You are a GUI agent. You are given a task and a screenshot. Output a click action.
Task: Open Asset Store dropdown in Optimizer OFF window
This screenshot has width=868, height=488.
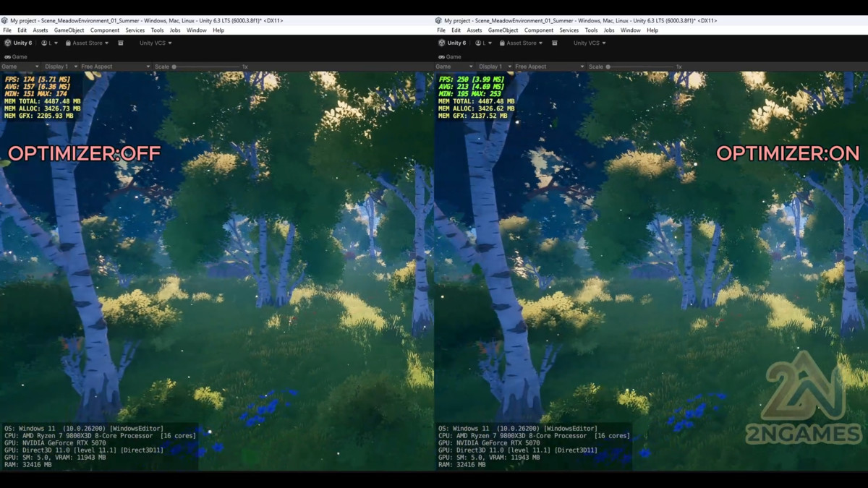(88, 43)
